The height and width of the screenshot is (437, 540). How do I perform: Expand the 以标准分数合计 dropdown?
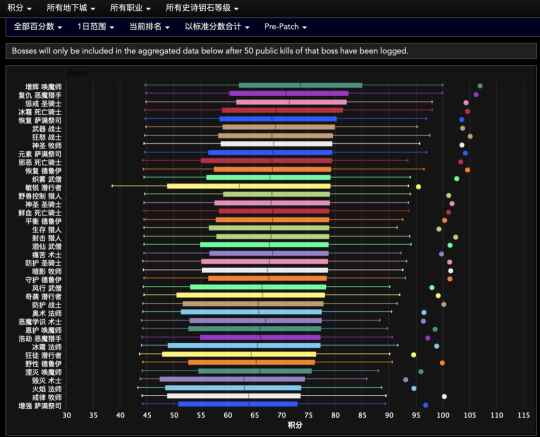(x=217, y=27)
